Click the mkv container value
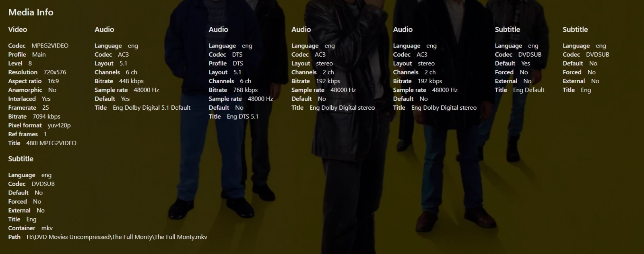This screenshot has width=644, height=254. click(47, 228)
